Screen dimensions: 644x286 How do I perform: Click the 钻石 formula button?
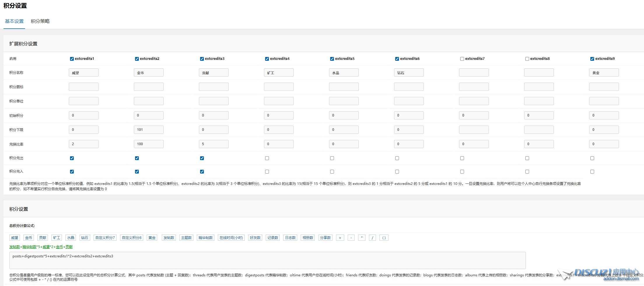coord(85,238)
